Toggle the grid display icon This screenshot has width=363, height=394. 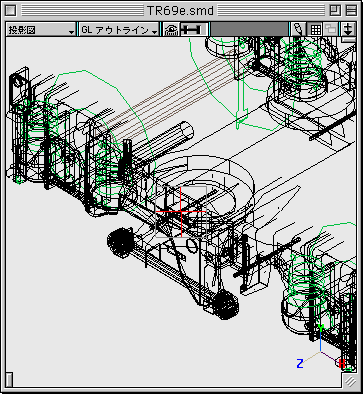click(x=315, y=30)
